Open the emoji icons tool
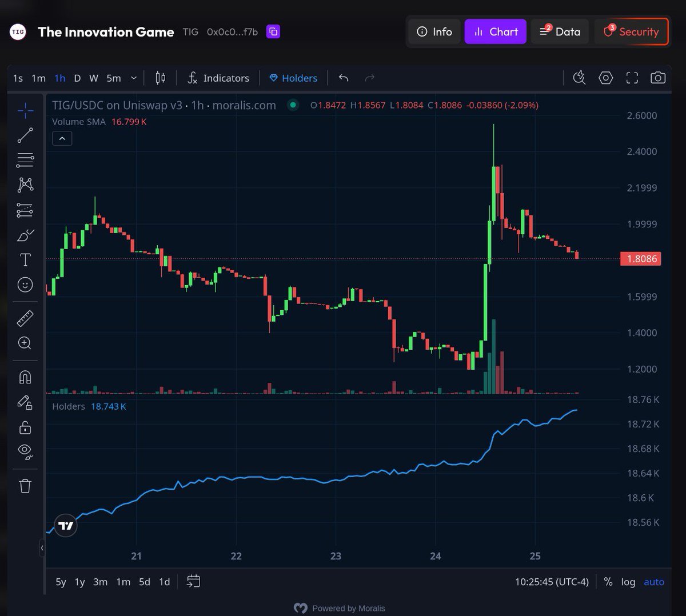 [x=25, y=285]
